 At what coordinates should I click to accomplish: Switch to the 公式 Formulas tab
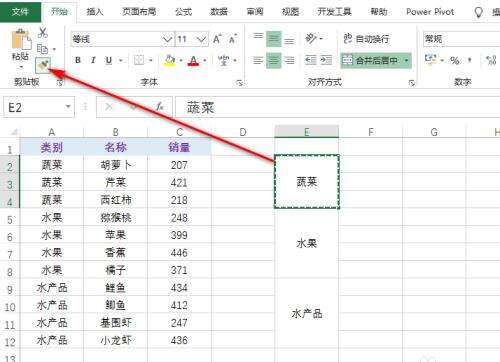183,12
